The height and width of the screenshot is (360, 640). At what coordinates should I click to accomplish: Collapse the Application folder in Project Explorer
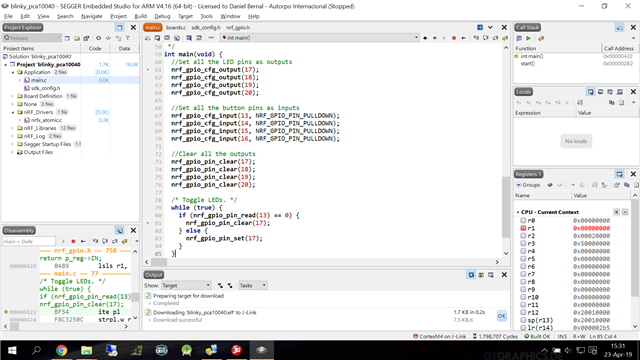click(13, 72)
